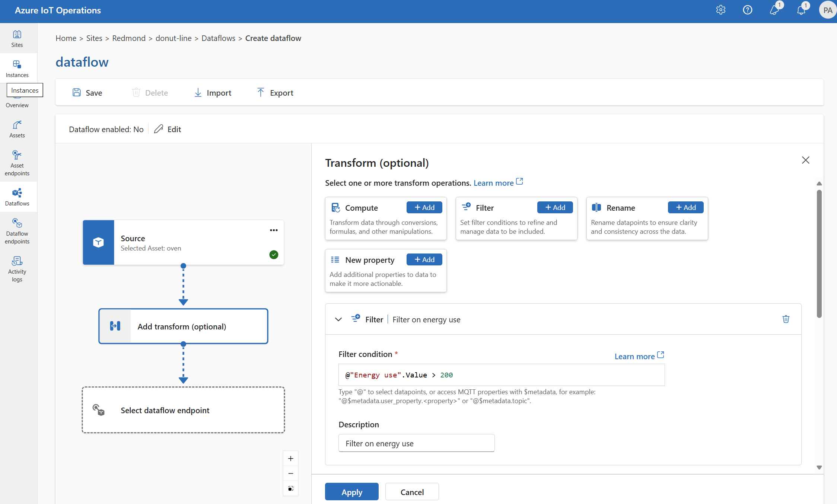This screenshot has width=837, height=504.
Task: Open the Learn more link for filter
Action: (636, 356)
